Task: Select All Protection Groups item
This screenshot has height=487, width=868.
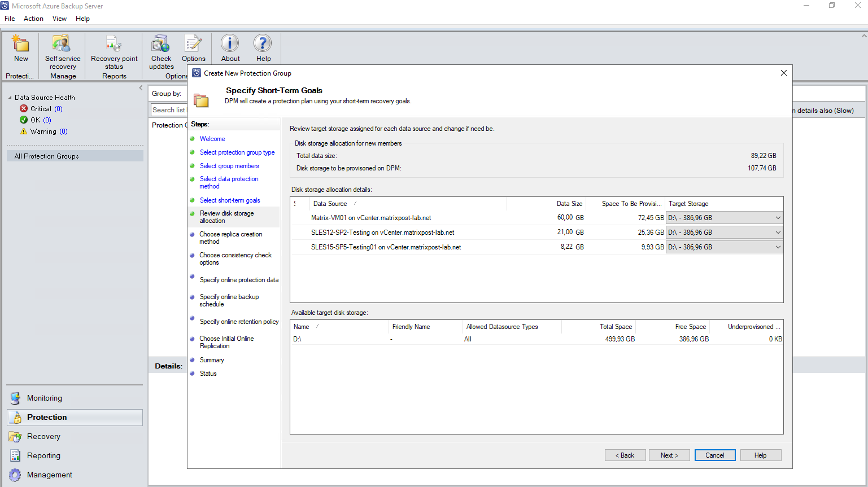Action: [x=75, y=156]
